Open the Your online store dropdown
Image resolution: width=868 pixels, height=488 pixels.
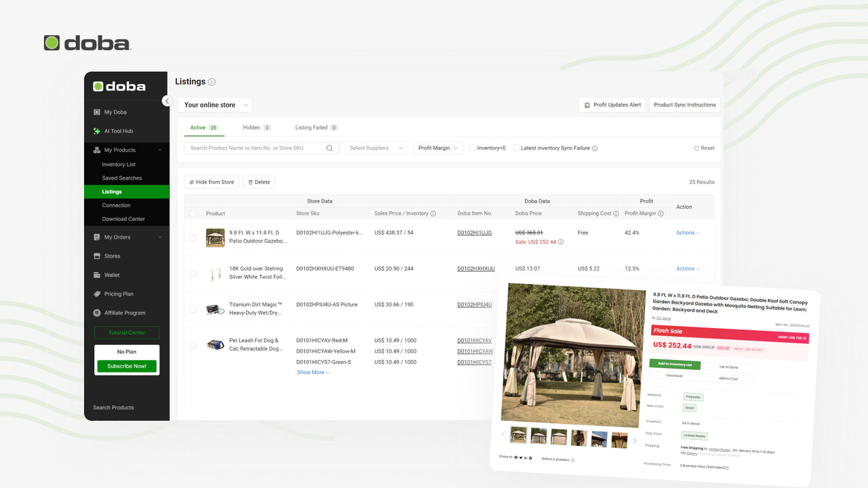(215, 105)
